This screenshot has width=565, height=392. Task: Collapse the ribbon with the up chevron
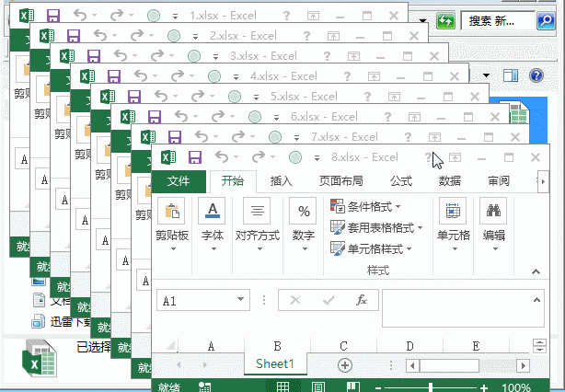[536, 271]
